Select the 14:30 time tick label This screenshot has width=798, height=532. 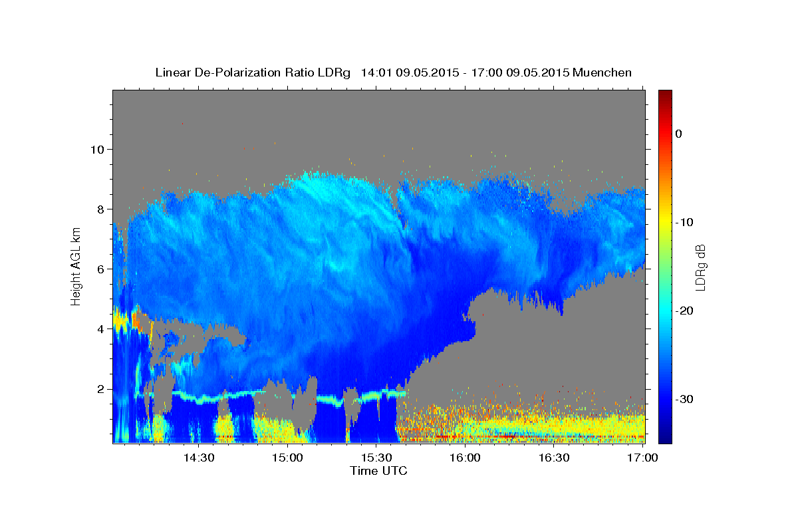[198, 458]
